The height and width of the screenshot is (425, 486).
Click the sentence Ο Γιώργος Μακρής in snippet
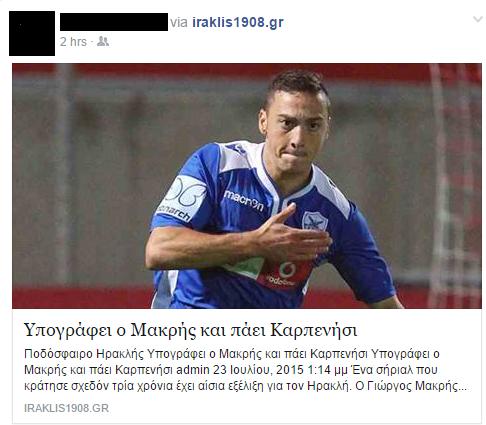(407, 386)
